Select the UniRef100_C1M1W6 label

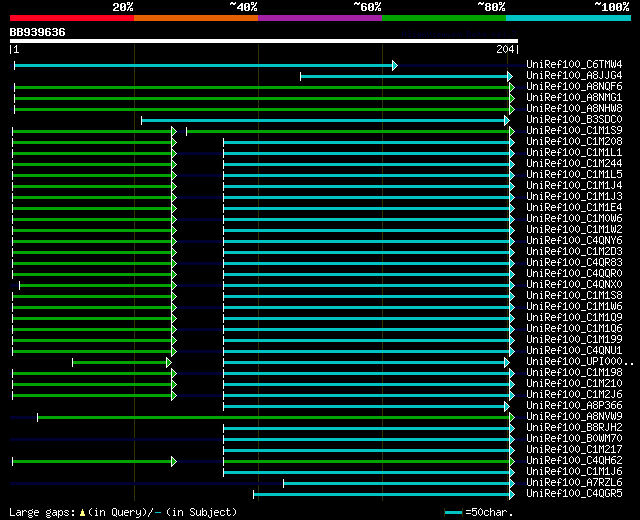(x=574, y=307)
